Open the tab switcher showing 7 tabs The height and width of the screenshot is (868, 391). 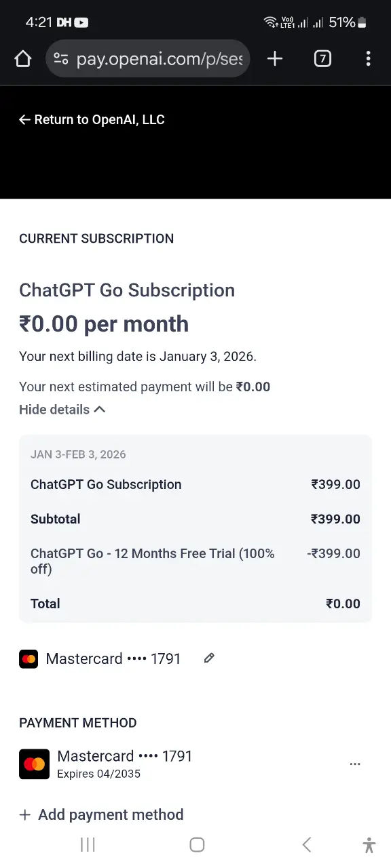322,59
